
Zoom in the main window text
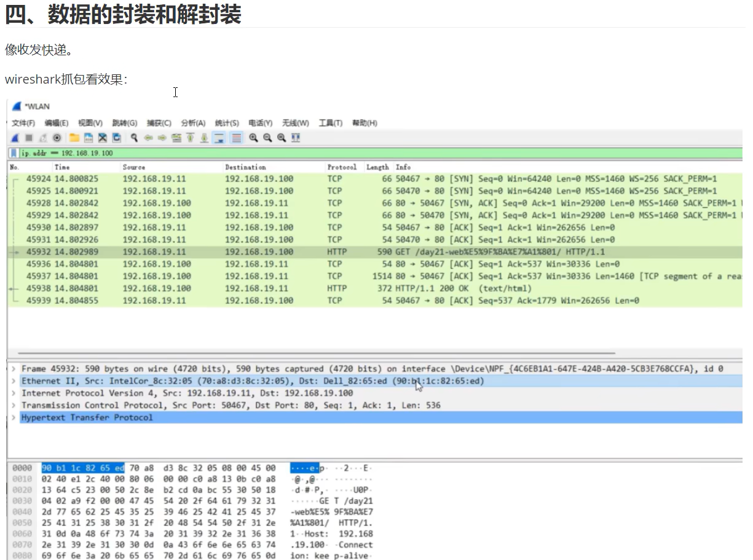pyautogui.click(x=253, y=138)
